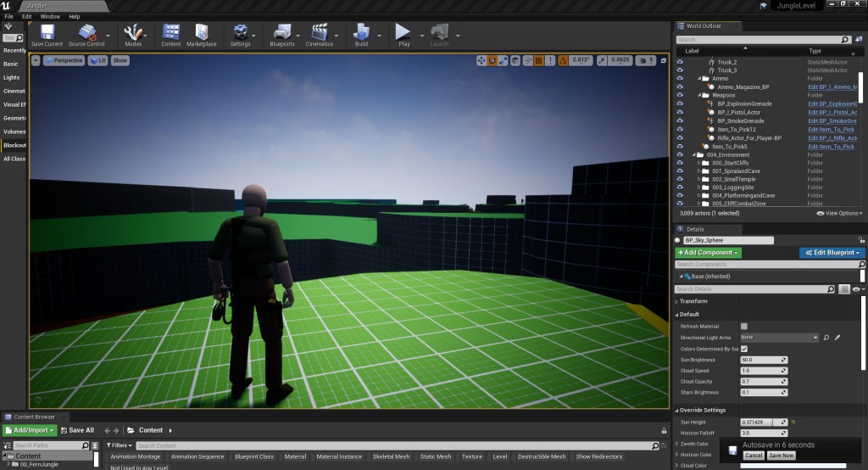The height and width of the screenshot is (470, 868).
Task: Open the Window menu
Action: 50,16
